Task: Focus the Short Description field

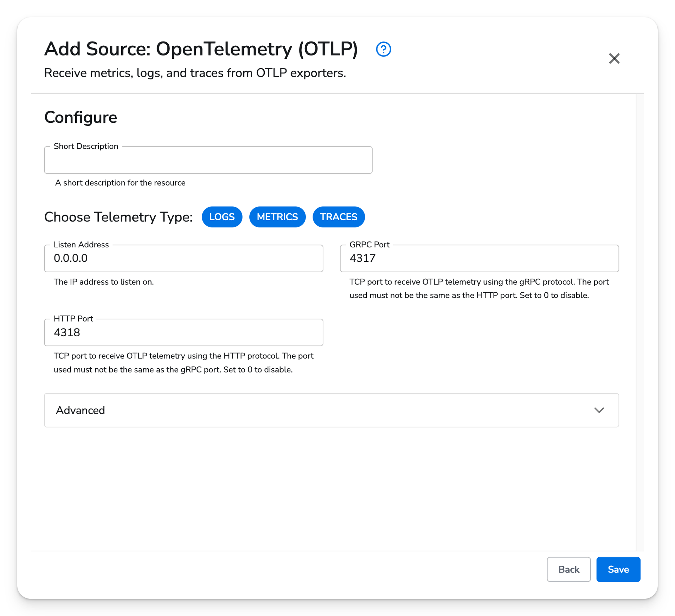Action: tap(208, 160)
